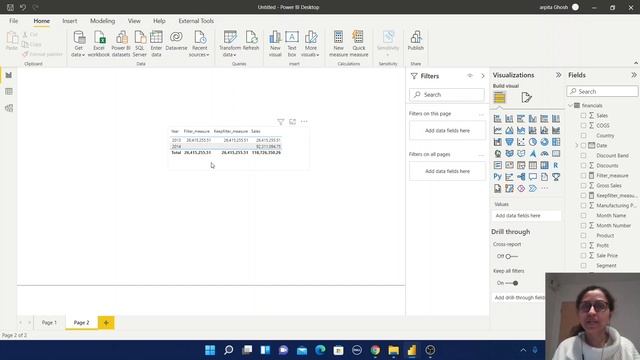Toggle the Cross-report drill through switch
The height and width of the screenshot is (360, 640).
pyautogui.click(x=511, y=256)
